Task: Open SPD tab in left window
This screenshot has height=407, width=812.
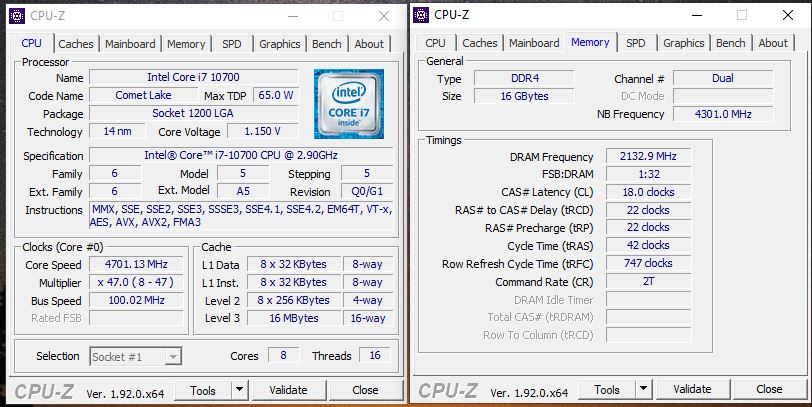Action: coord(231,44)
